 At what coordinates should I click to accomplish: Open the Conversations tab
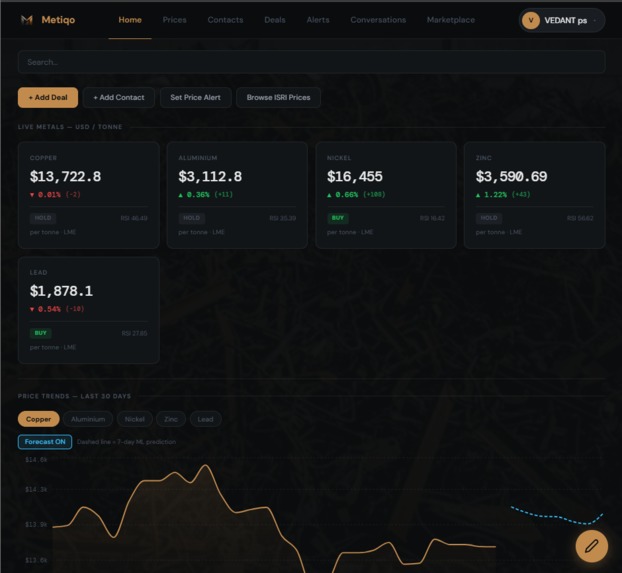[378, 20]
